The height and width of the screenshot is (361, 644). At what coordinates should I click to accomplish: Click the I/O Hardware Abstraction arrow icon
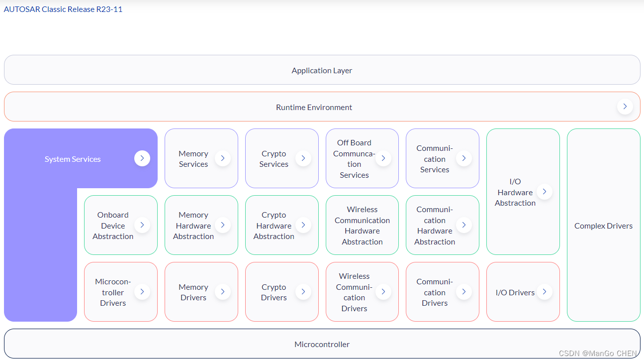tap(545, 192)
